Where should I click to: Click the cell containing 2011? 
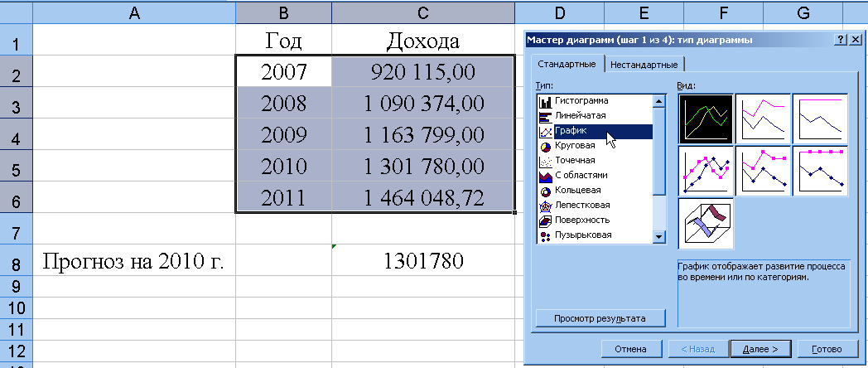pos(283,196)
